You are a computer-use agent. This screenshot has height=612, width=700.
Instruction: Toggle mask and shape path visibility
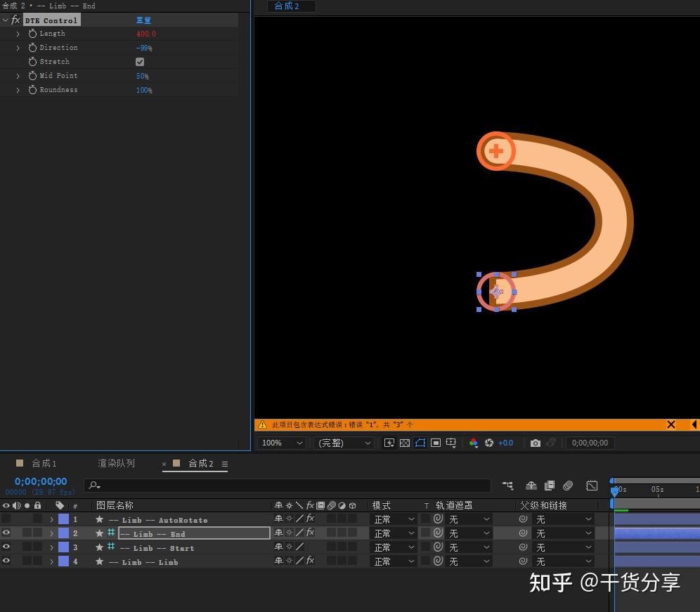tap(420, 443)
